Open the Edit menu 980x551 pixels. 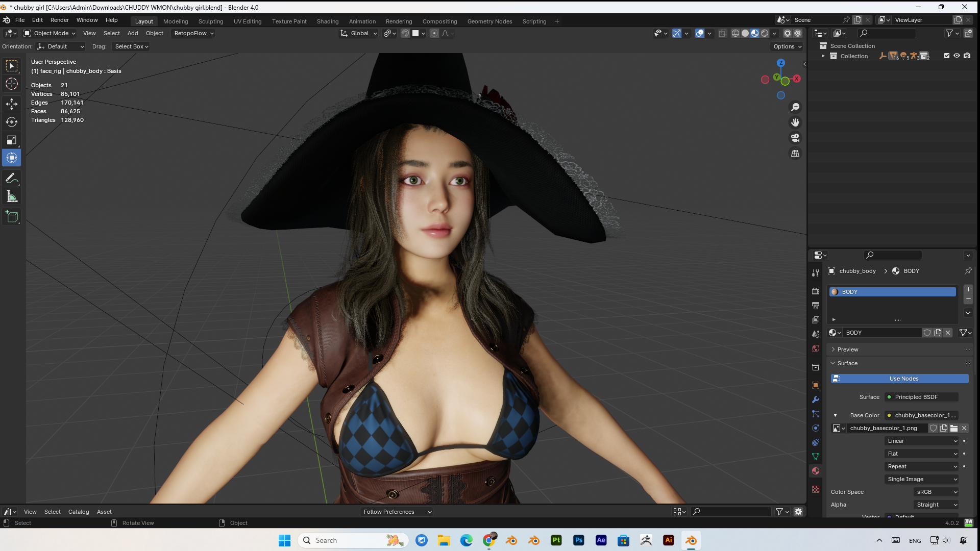point(37,20)
